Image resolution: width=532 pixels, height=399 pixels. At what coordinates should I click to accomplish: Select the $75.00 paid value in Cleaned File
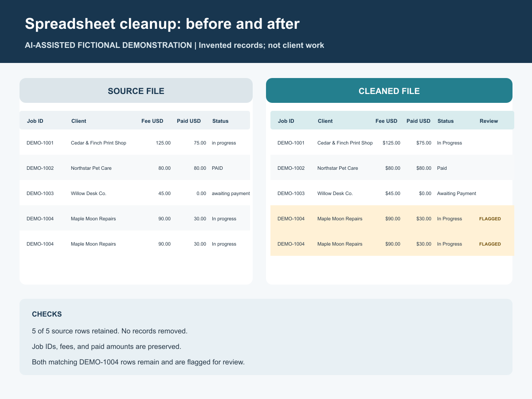tap(424, 143)
